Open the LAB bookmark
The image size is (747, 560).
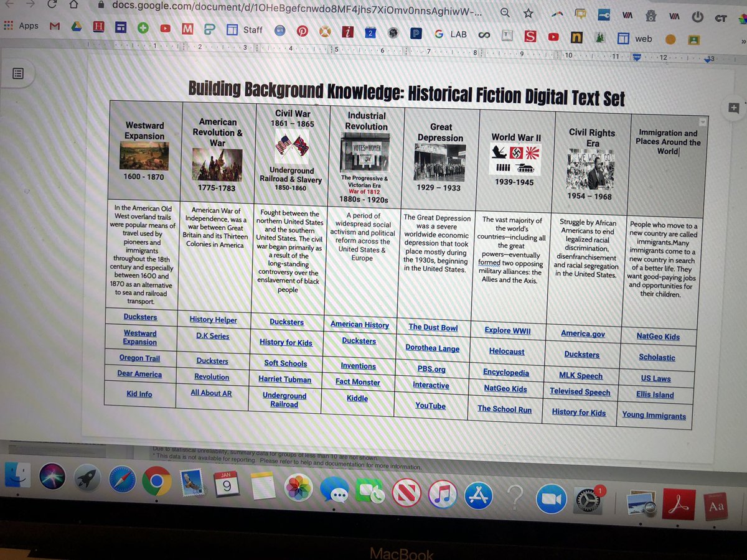(x=451, y=34)
